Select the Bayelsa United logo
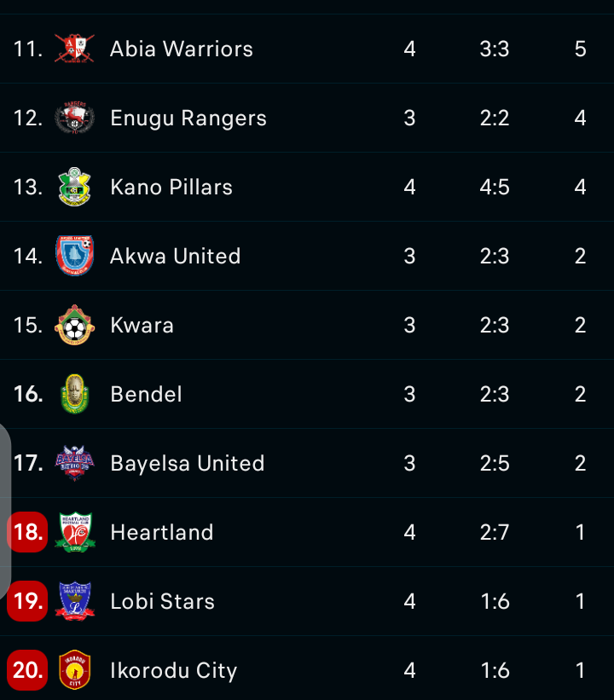This screenshot has height=700, width=614. tap(74, 463)
